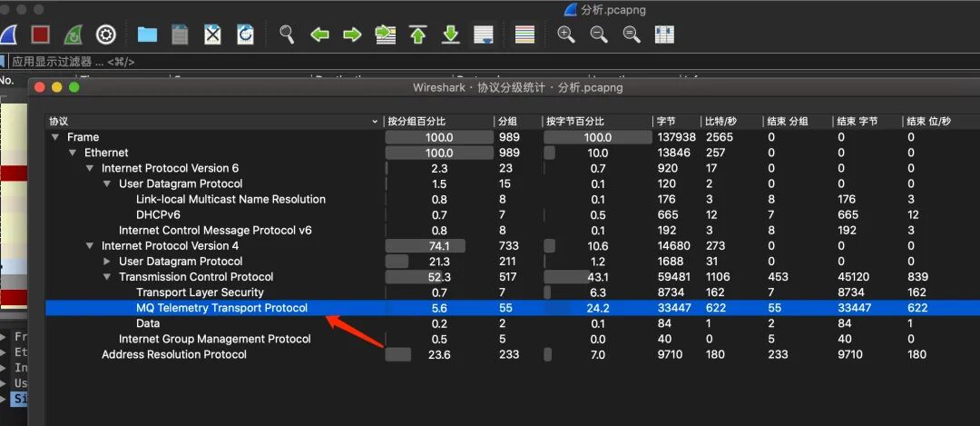The height and width of the screenshot is (426, 980).
Task: Collapse User Datagram Protocol under IPv6
Action: coord(107,183)
